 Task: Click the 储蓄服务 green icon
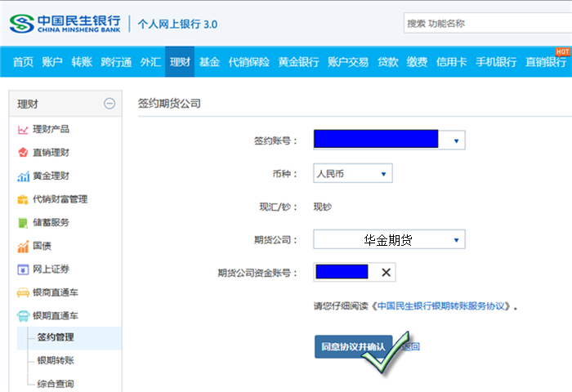pos(23,223)
